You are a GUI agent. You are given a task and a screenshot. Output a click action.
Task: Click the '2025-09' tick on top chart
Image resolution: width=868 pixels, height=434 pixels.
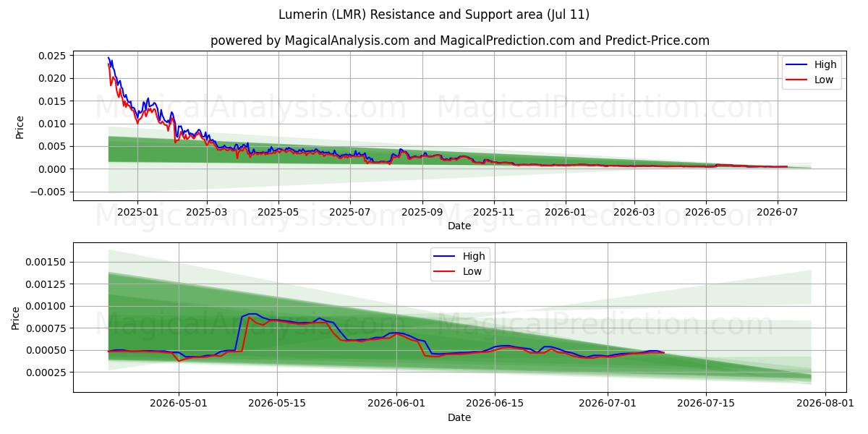[x=422, y=212]
